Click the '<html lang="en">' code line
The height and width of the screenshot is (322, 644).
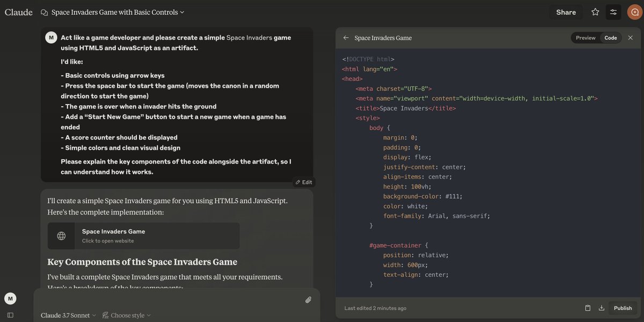pos(369,69)
